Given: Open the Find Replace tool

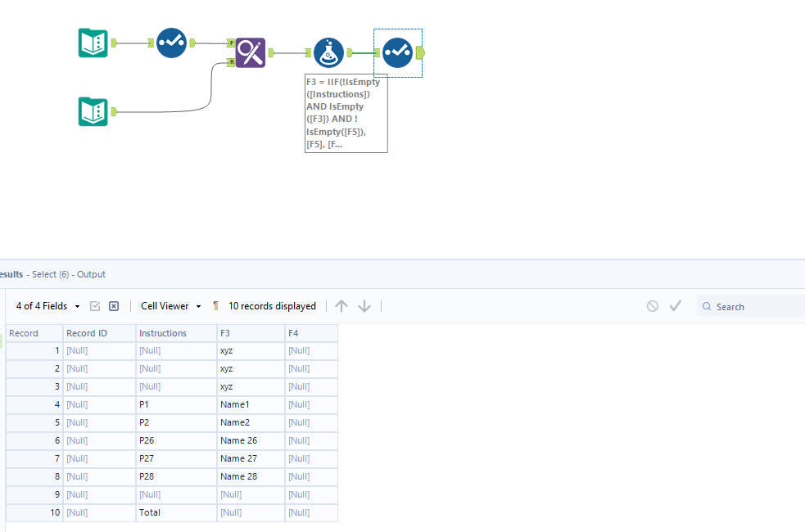Looking at the screenshot, I should (x=250, y=52).
